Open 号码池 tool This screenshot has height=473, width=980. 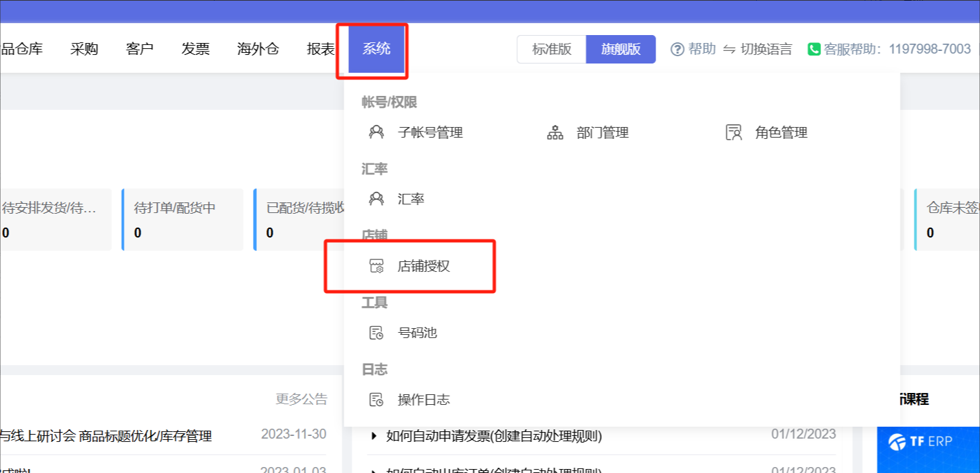(417, 333)
